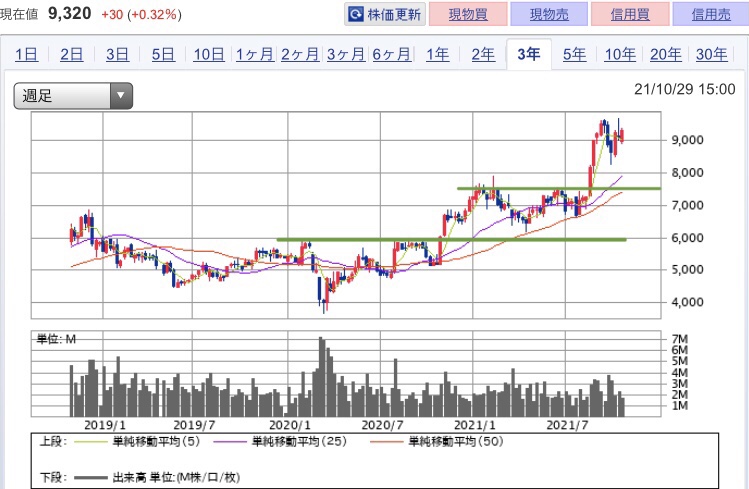Switch chart period to 2日
Screen dimensions: 749x489
point(72,54)
